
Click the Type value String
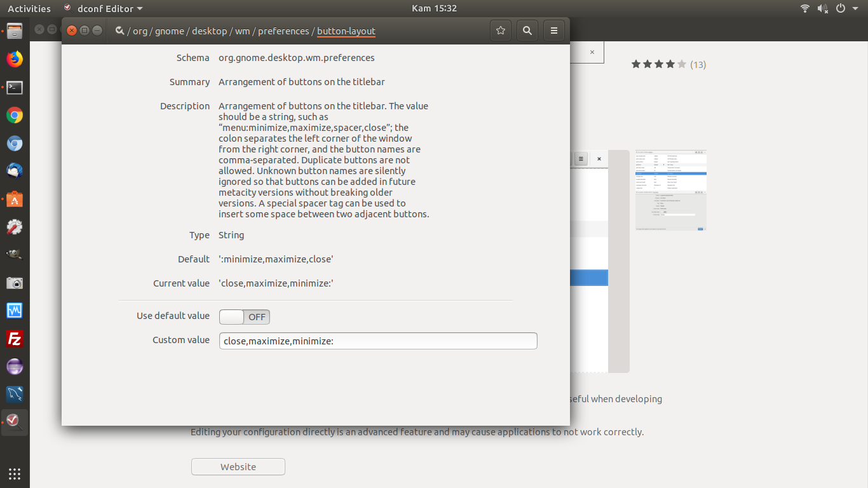click(231, 235)
